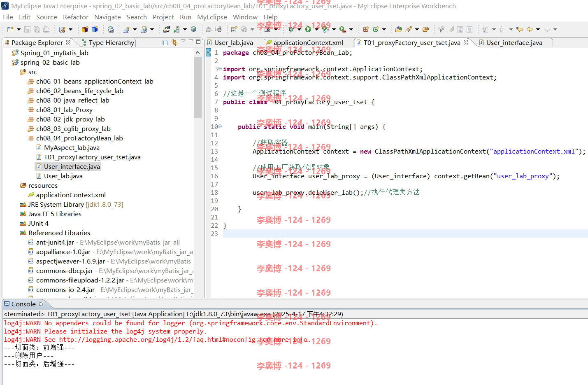Toggle Breadcrumb in the editor toolbar

441,29
